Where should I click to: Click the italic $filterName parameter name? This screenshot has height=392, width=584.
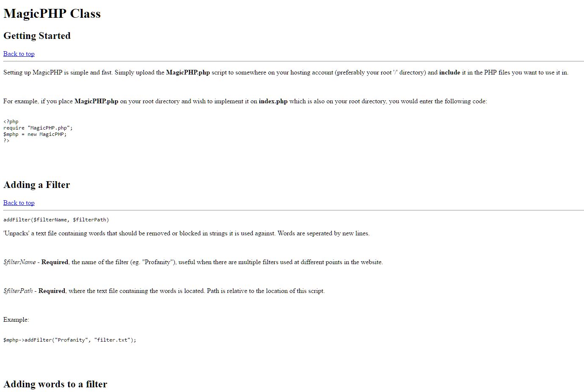[x=19, y=262]
